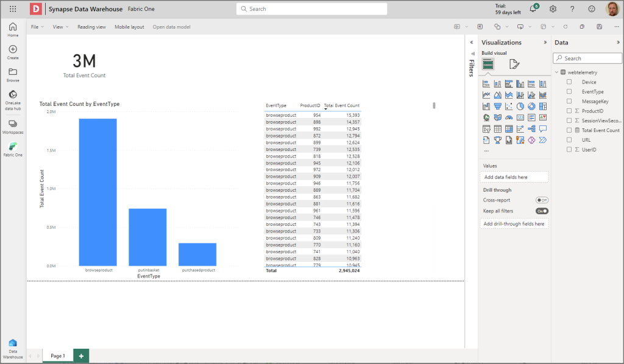This screenshot has width=624, height=364.
Task: Click the Reading view button
Action: (91, 27)
